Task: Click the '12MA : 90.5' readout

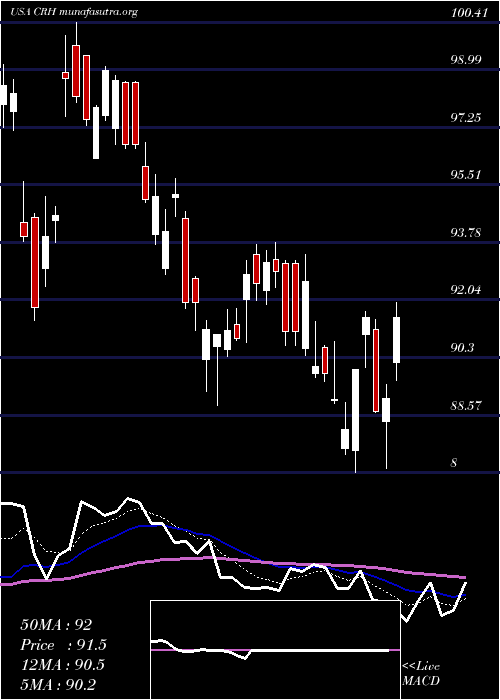Action: 62,665
